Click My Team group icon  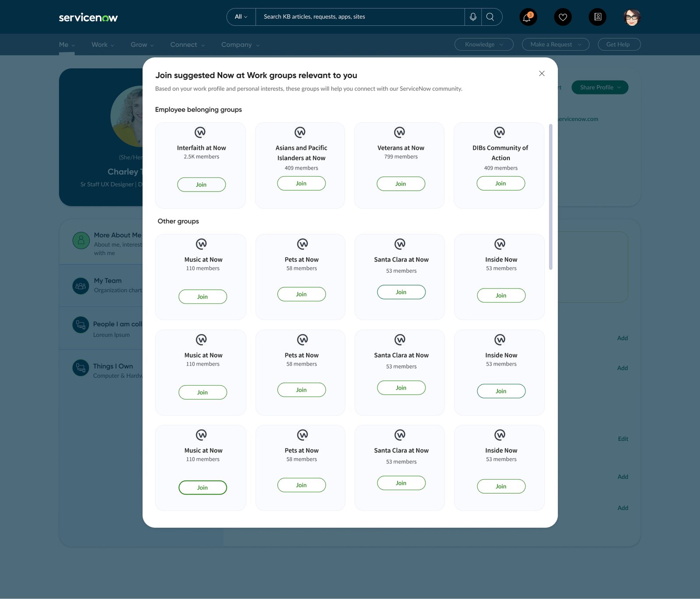point(80,286)
